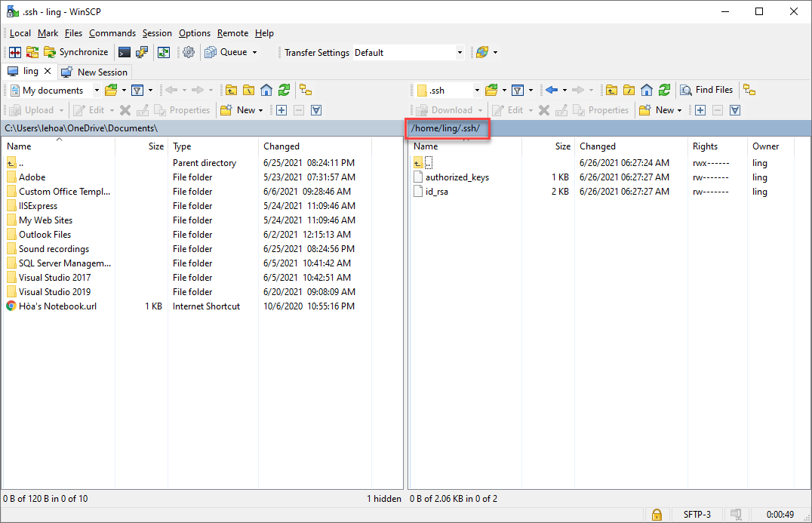This screenshot has height=523, width=812.
Task: Open the Mark menu
Action: coord(48,33)
